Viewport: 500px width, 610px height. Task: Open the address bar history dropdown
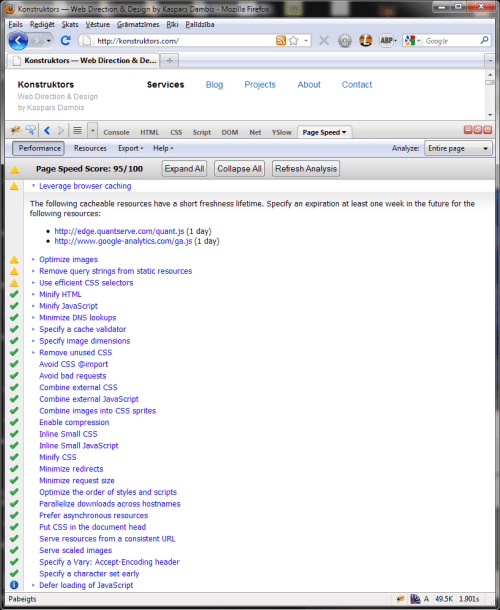click(x=306, y=40)
